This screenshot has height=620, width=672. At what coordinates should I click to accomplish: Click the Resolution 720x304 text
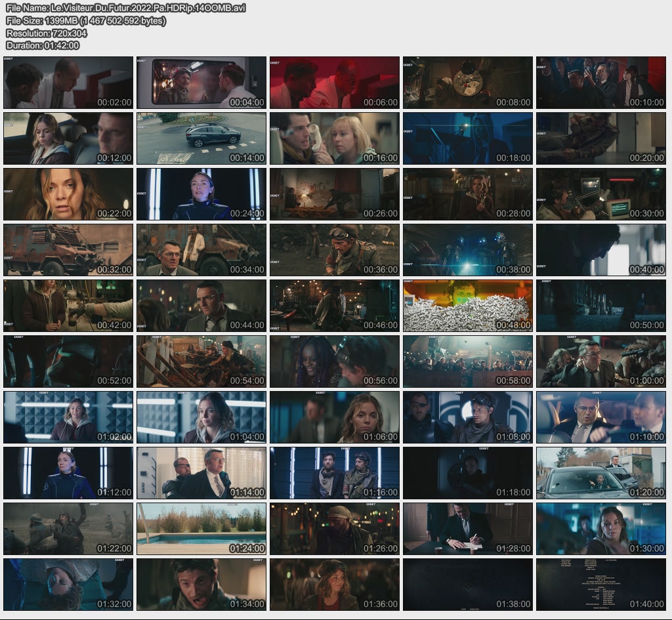point(47,33)
